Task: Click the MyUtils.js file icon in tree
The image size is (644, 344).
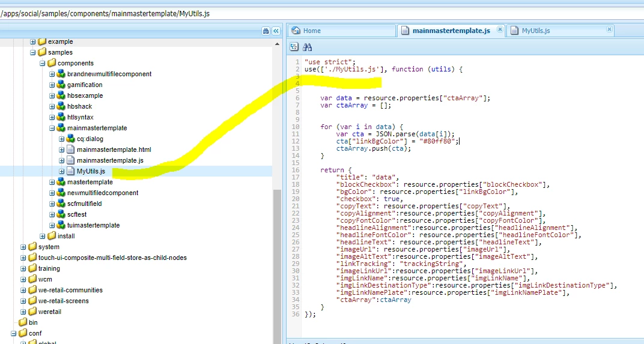Action: pos(71,171)
